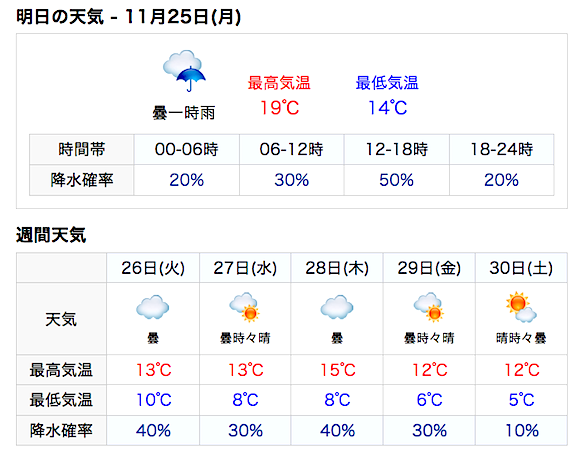The width and height of the screenshot is (576, 454).
Task: Click the 14℃ lowest temperature value
Action: 388,108
